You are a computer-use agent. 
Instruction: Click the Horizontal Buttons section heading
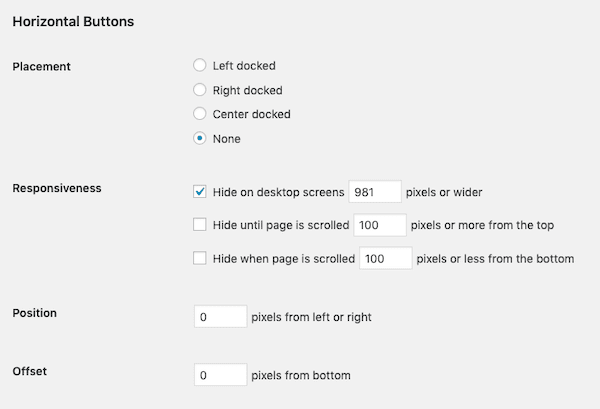pyautogui.click(x=73, y=21)
